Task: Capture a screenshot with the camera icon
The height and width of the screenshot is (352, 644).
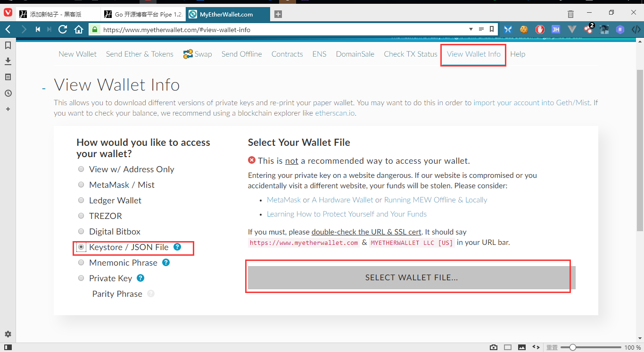Action: (494, 347)
